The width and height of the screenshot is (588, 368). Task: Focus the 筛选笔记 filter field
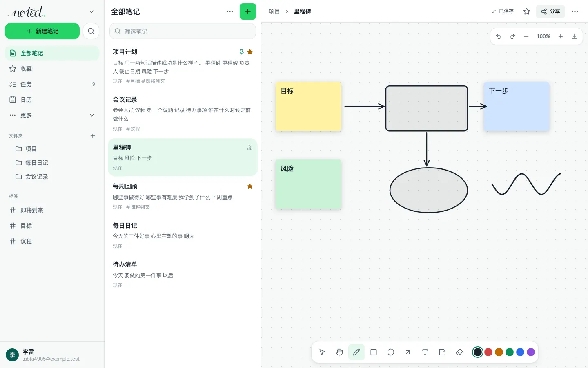point(183,31)
